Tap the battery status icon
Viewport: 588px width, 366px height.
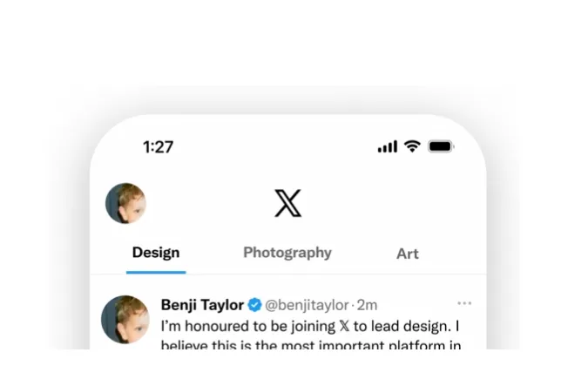(x=441, y=146)
